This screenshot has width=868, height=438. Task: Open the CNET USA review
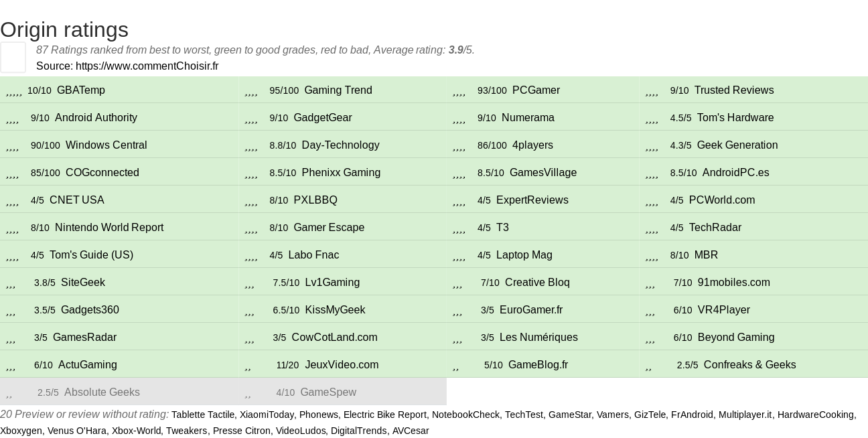coord(77,200)
